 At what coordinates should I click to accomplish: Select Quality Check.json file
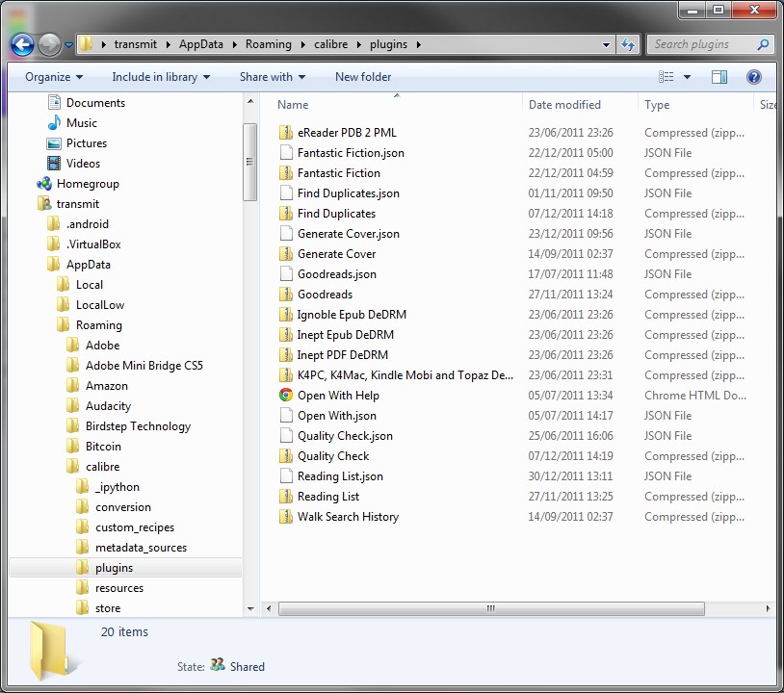tap(345, 436)
